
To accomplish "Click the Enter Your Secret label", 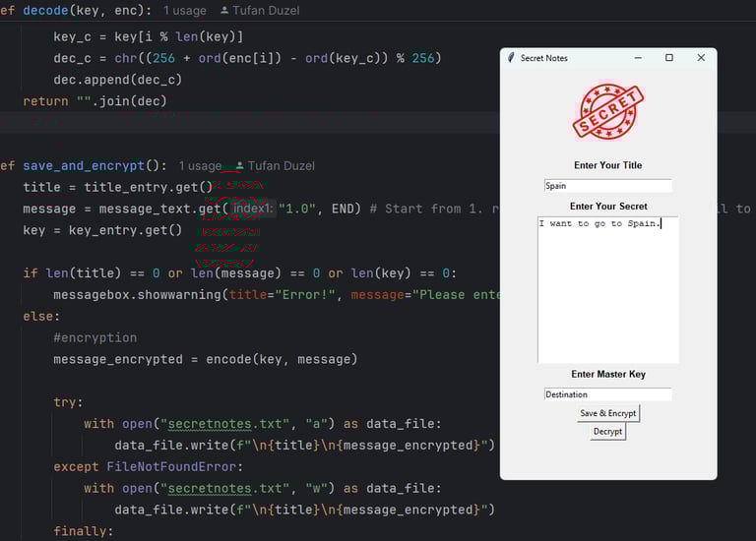I will [608, 207].
